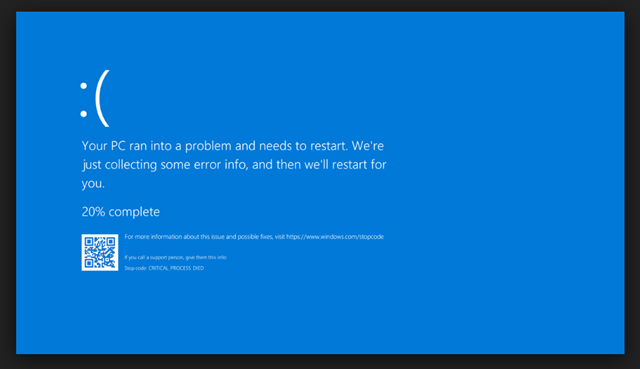Click the 'Stop code:' label
The image size is (640, 369).
[136, 268]
